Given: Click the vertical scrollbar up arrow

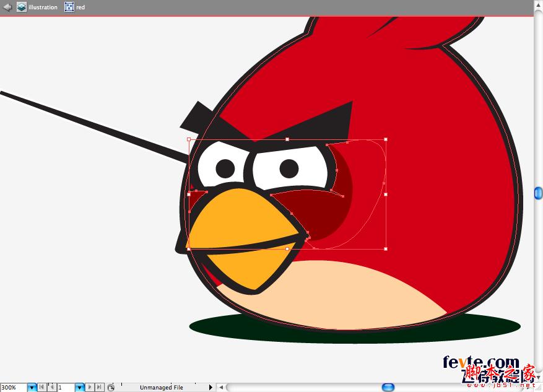Looking at the screenshot, I should click(538, 5).
